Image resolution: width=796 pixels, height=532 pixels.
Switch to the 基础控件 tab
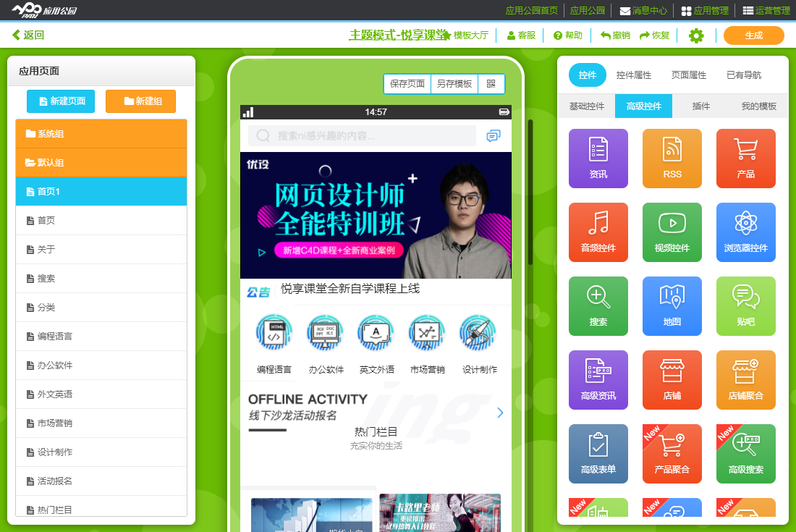click(586, 106)
